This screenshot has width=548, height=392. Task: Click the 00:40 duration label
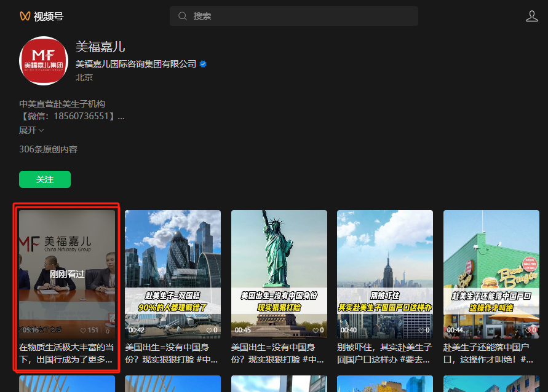(349, 330)
